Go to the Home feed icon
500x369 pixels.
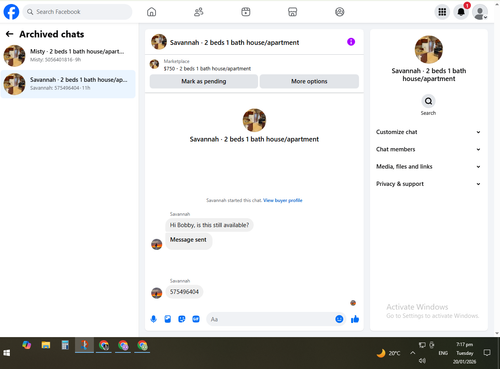click(151, 12)
